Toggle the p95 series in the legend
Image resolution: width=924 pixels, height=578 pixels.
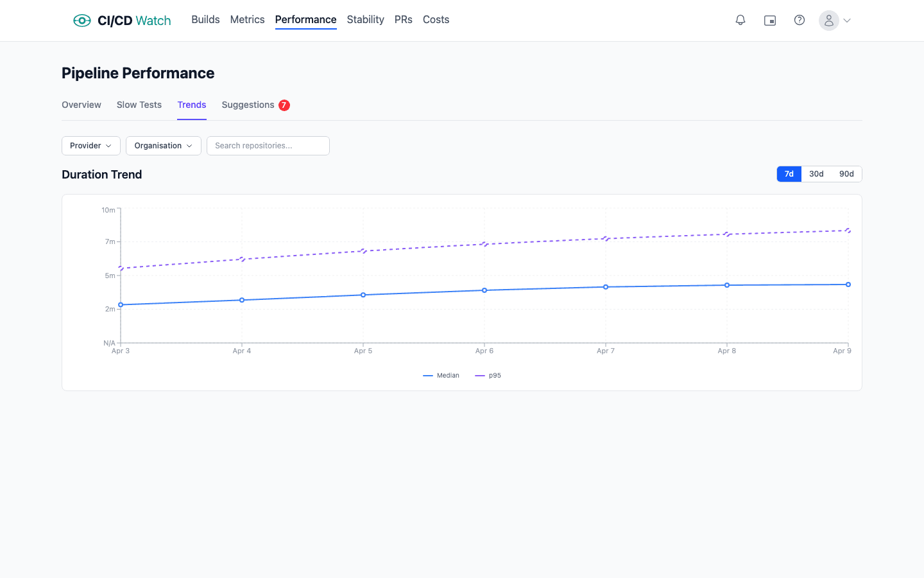coord(488,375)
